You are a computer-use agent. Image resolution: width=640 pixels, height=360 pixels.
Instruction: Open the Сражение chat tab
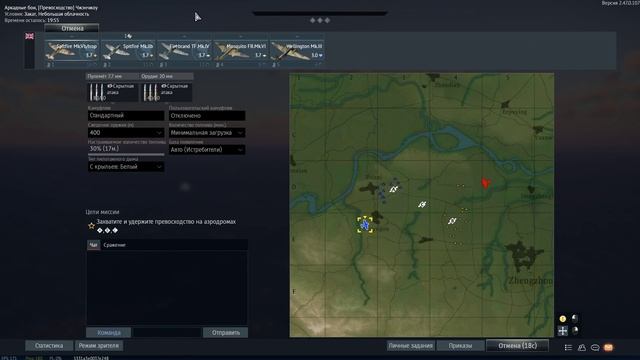(x=114, y=245)
